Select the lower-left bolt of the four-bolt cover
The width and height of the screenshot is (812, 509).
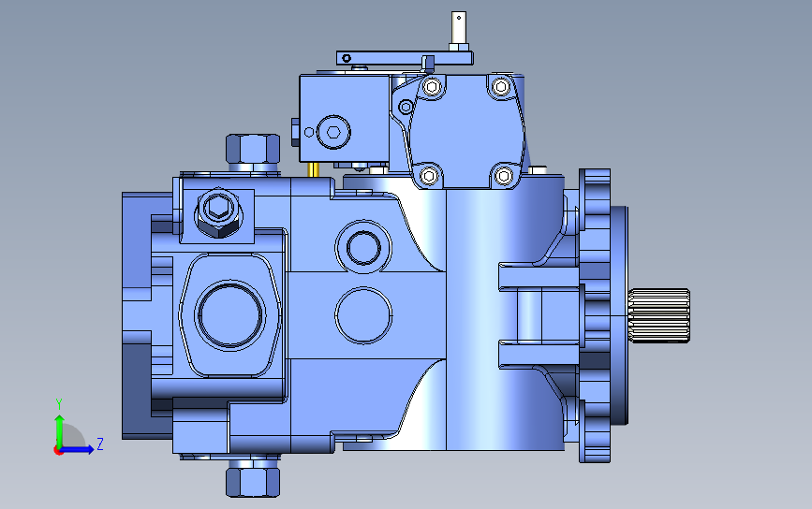click(x=429, y=176)
